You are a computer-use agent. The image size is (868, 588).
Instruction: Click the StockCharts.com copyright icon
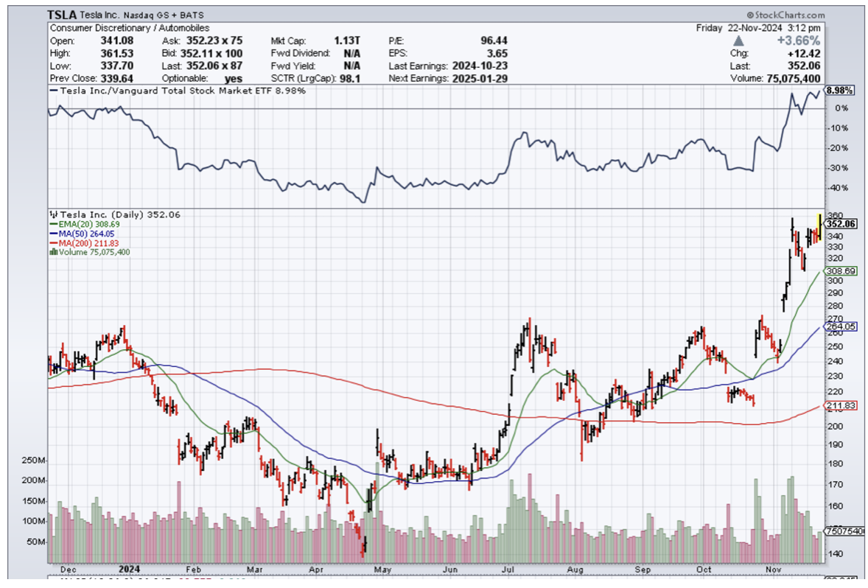pos(750,14)
